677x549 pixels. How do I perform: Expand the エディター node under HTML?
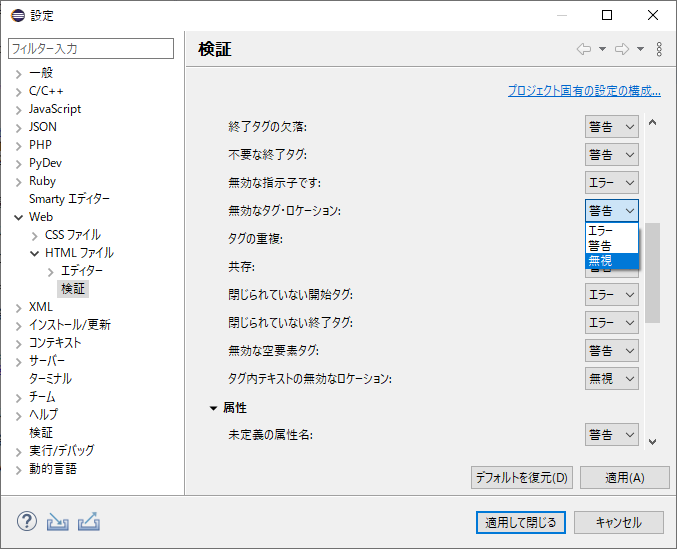pos(51,272)
